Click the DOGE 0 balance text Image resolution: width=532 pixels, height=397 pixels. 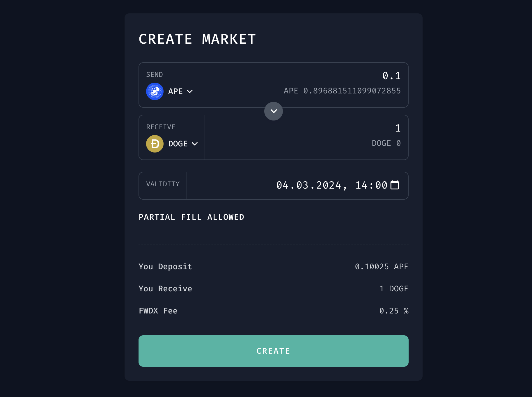point(386,143)
